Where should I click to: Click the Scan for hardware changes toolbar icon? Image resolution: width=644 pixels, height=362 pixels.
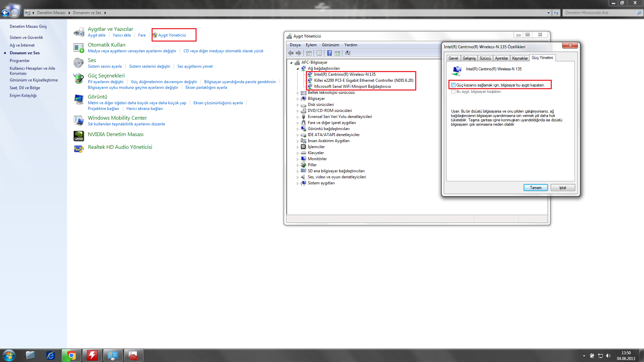point(348,53)
